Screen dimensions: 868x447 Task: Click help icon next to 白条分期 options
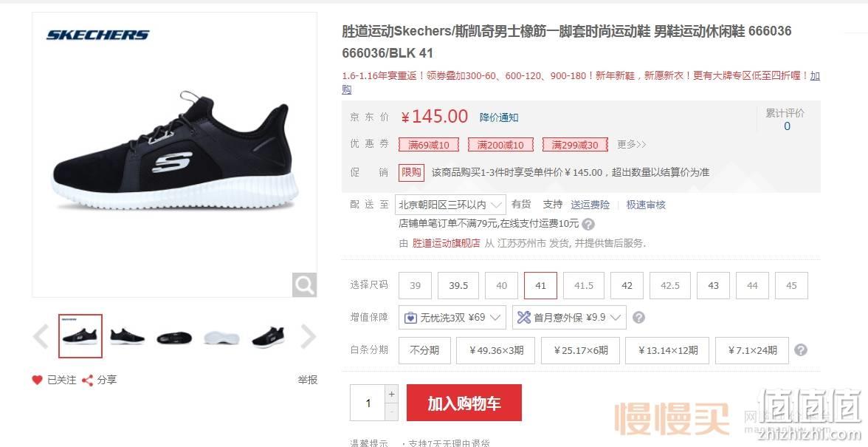[800, 350]
